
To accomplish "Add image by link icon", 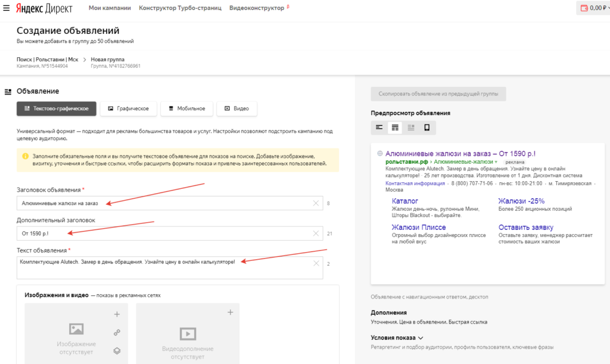I will pyautogui.click(x=117, y=332).
